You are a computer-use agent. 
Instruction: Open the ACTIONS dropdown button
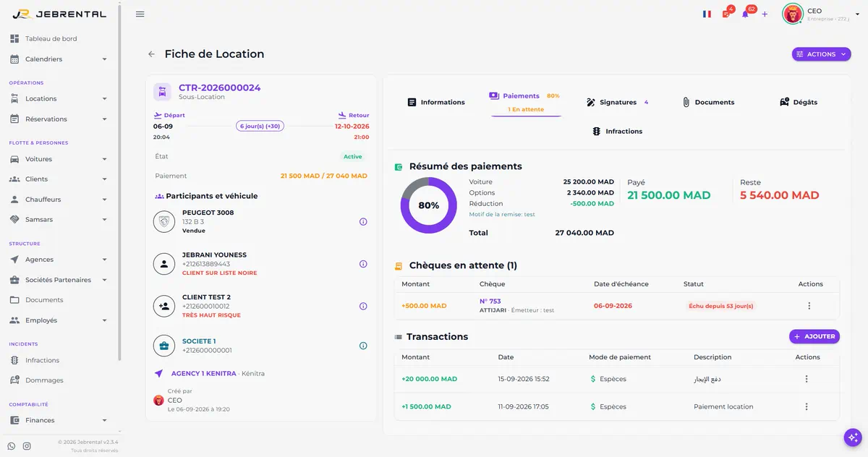[x=821, y=54]
